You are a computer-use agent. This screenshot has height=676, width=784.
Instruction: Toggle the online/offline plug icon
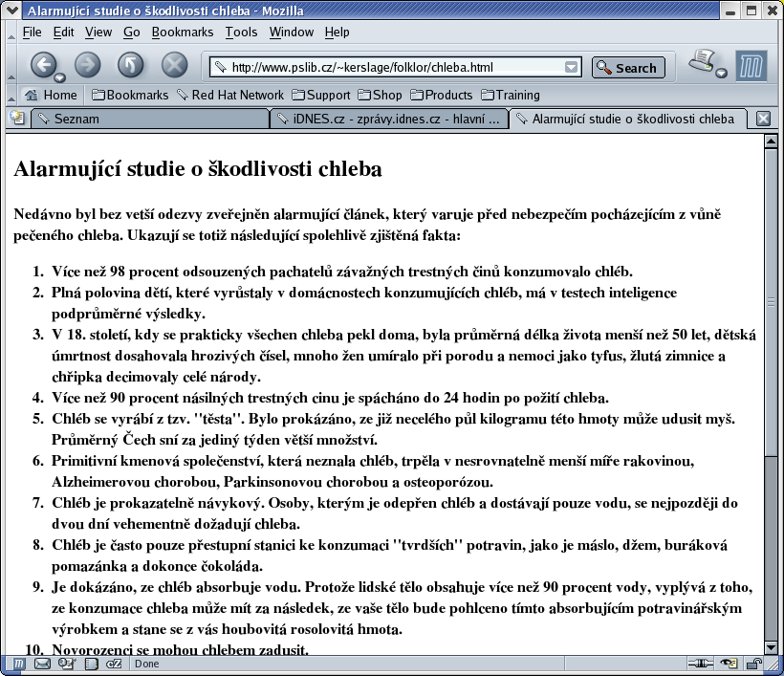click(701, 664)
